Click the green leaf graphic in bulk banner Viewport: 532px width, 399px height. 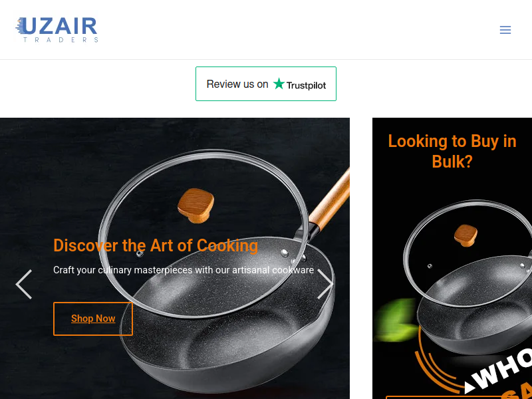click(396, 321)
